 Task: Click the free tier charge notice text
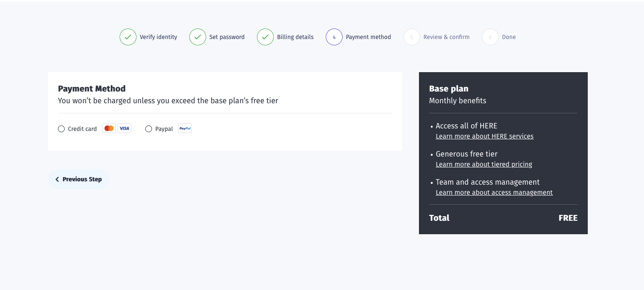[168, 101]
